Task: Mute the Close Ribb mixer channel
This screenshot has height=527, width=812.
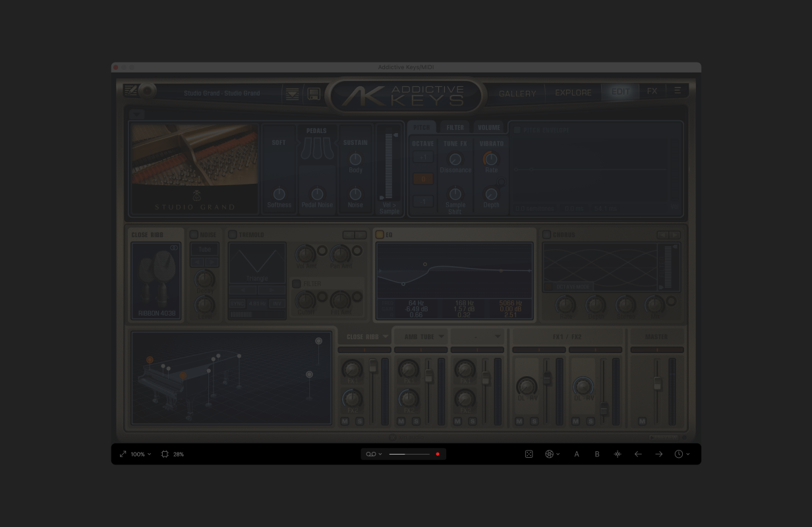Action: (345, 421)
